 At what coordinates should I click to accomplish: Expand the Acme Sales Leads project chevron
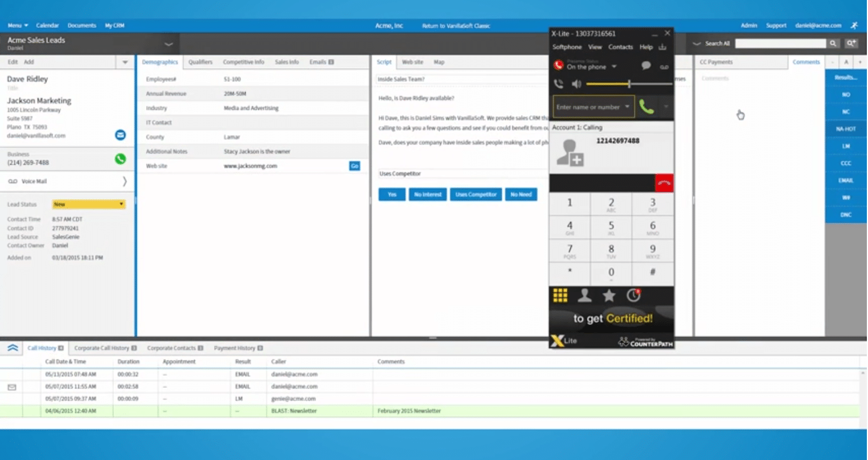click(x=169, y=44)
